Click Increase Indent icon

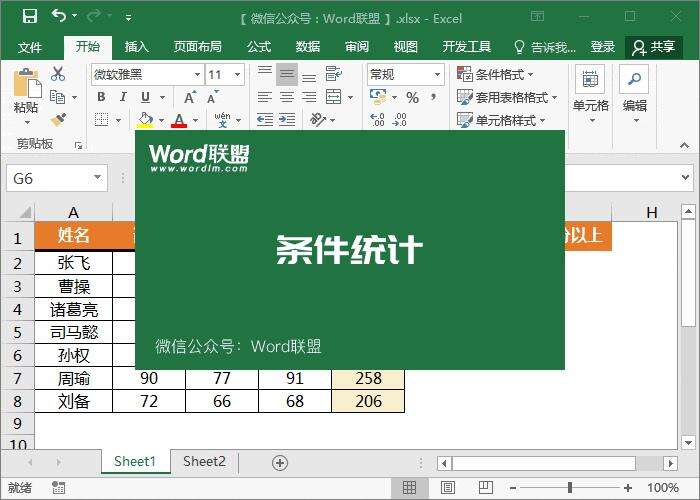[x=287, y=119]
